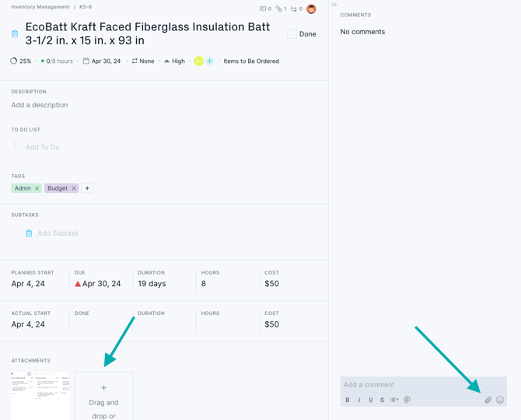Open the 0/8 hours tracker
Screen dimensions: 521x420
(57, 61)
